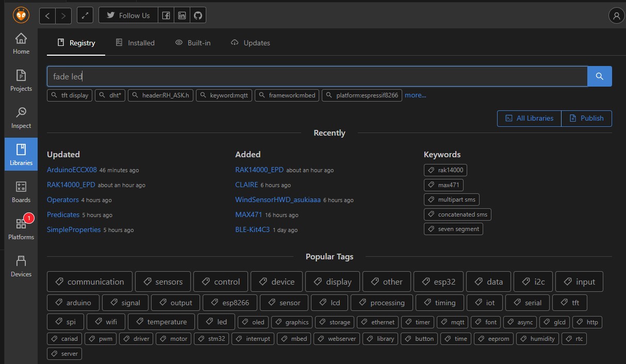Open the ArduinoECCX08 library link
This screenshot has height=364, width=626.
pyautogui.click(x=72, y=170)
